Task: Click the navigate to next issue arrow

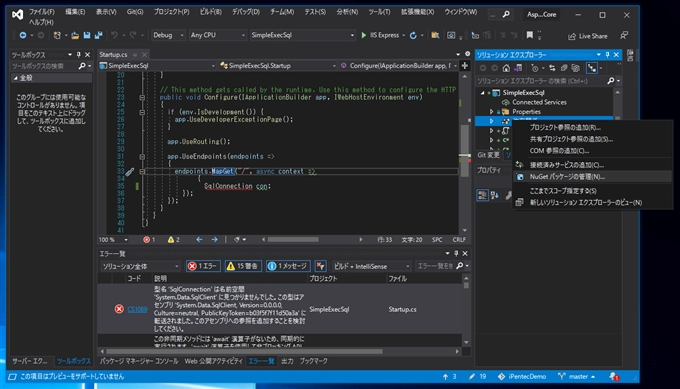Action: click(x=214, y=239)
